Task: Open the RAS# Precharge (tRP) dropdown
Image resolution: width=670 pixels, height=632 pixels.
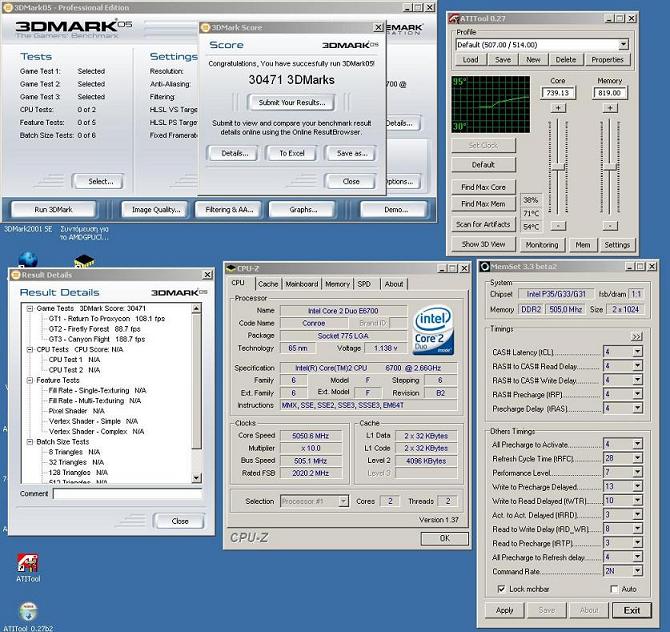Action: [x=637, y=394]
